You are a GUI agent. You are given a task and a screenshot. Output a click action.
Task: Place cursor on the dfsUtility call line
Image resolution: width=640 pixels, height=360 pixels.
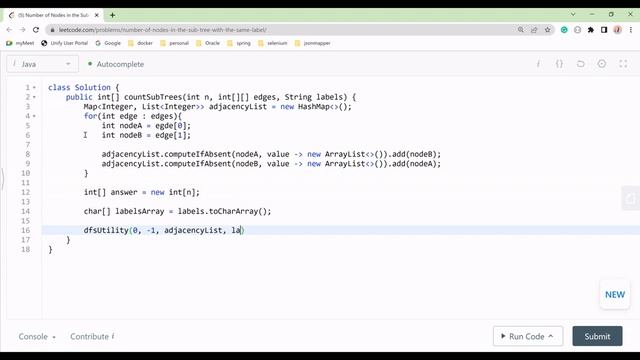164,230
